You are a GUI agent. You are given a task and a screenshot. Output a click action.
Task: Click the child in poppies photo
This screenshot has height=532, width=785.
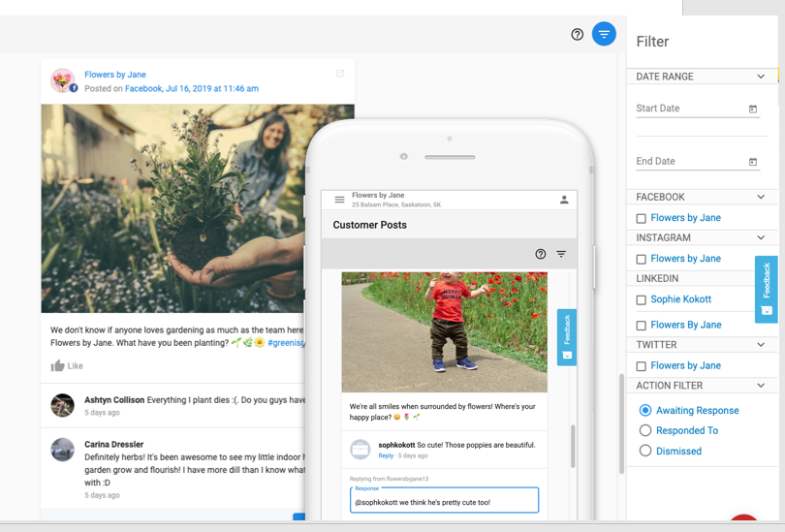pyautogui.click(x=444, y=332)
